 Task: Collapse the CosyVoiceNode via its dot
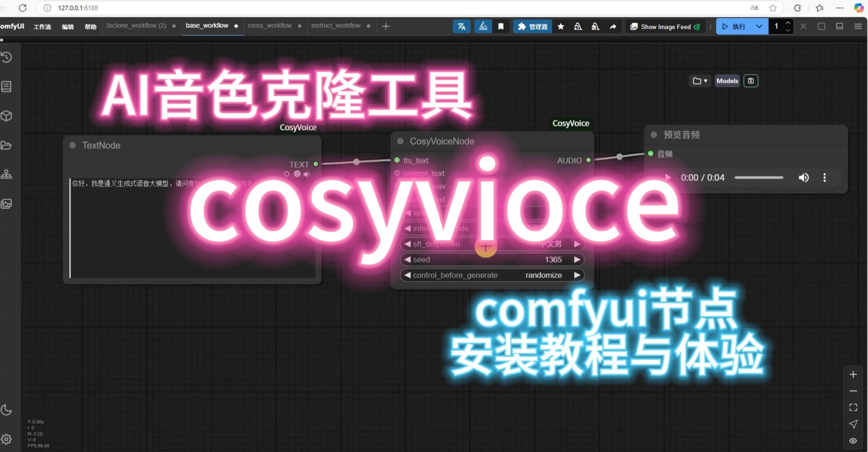[x=400, y=141]
